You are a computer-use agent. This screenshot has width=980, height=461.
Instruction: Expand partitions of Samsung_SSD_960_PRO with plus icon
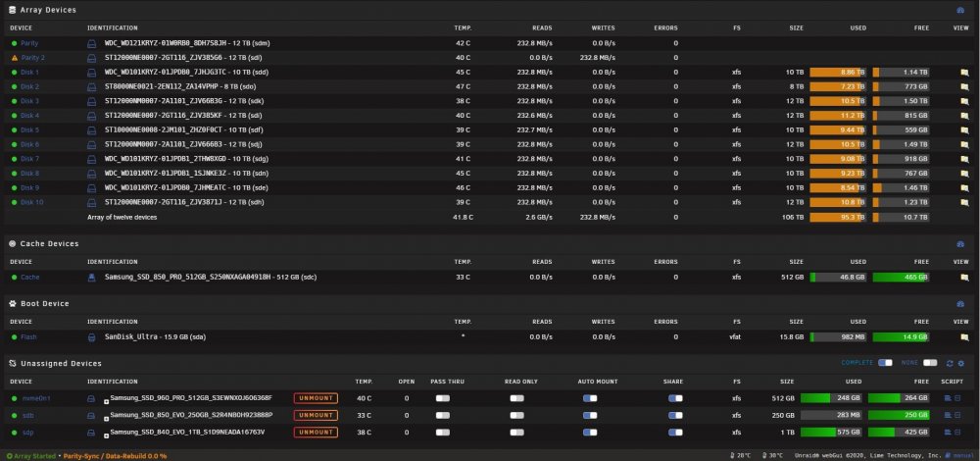106,400
